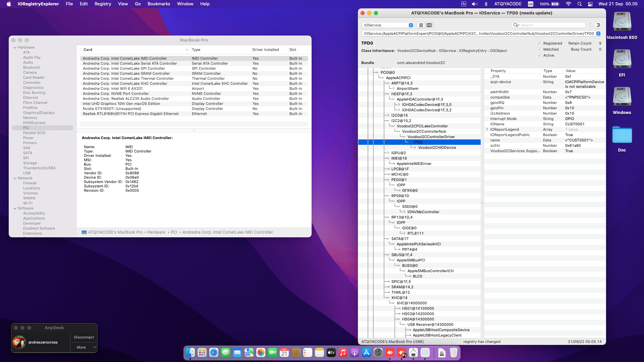
Task: Open Apple TV from the Dock
Action: [x=331, y=353]
